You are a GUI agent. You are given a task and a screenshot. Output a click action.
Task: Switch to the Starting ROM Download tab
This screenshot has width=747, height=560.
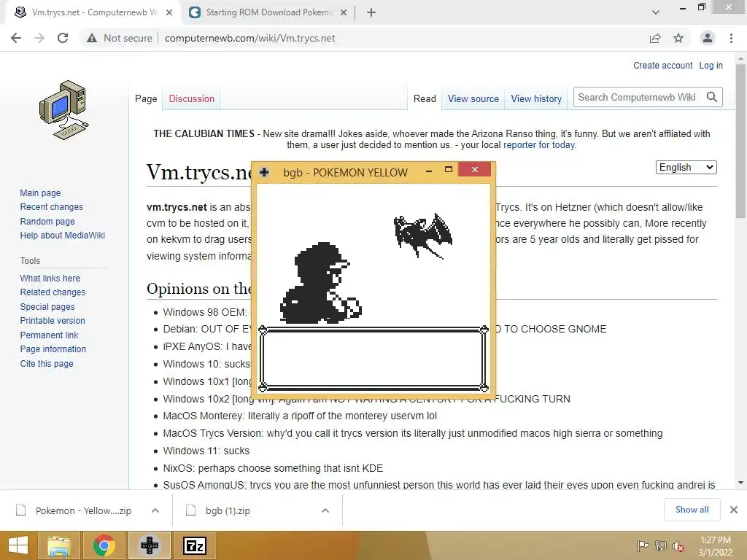pyautogui.click(x=269, y=12)
